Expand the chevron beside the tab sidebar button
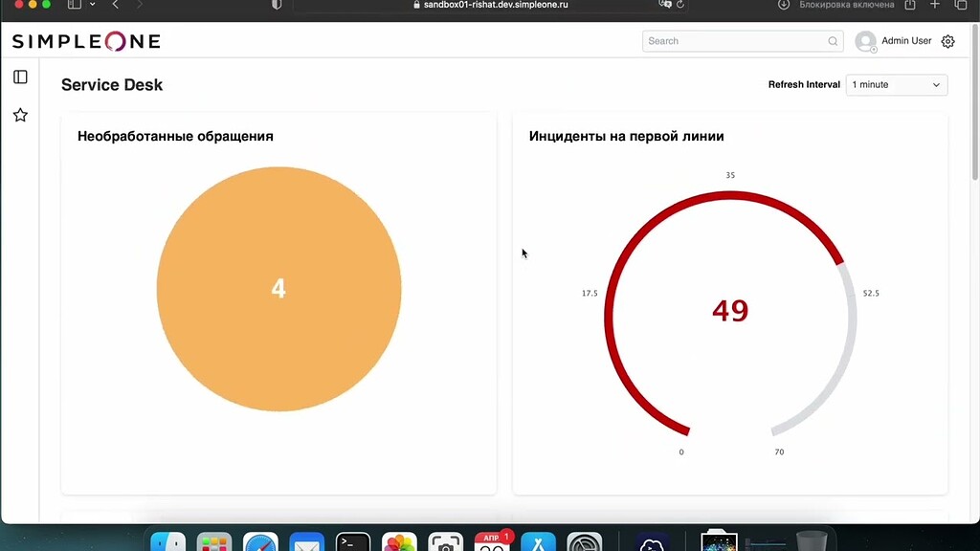Viewport: 980px width, 551px height. point(93,6)
